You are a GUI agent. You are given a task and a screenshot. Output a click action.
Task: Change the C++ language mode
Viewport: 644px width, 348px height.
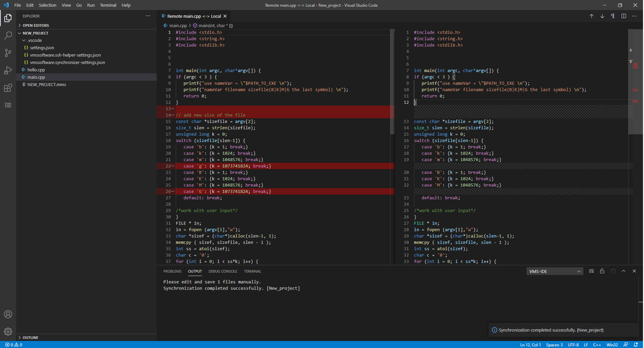[x=596, y=345]
